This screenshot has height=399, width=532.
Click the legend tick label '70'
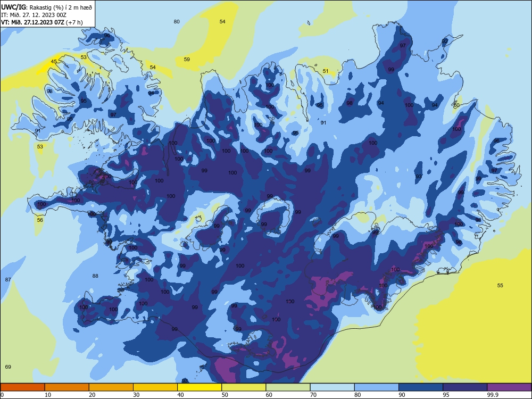tap(313, 395)
